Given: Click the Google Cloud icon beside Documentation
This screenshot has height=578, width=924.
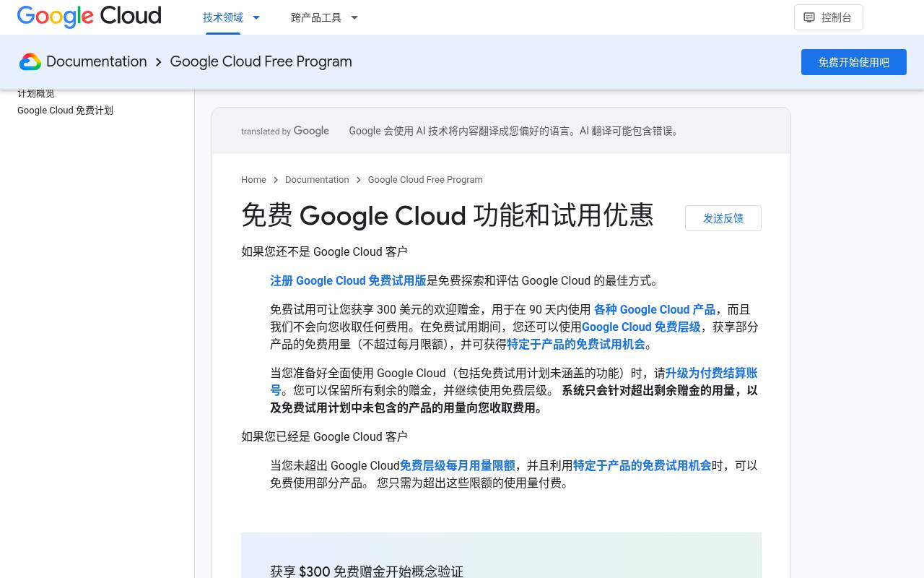Looking at the screenshot, I should coord(30,62).
